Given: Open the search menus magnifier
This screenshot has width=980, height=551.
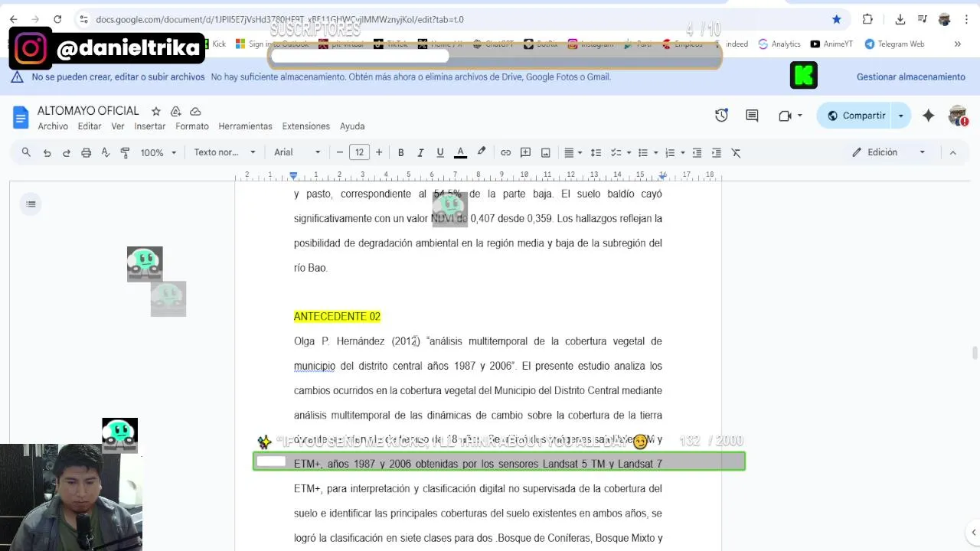Looking at the screenshot, I should point(26,152).
